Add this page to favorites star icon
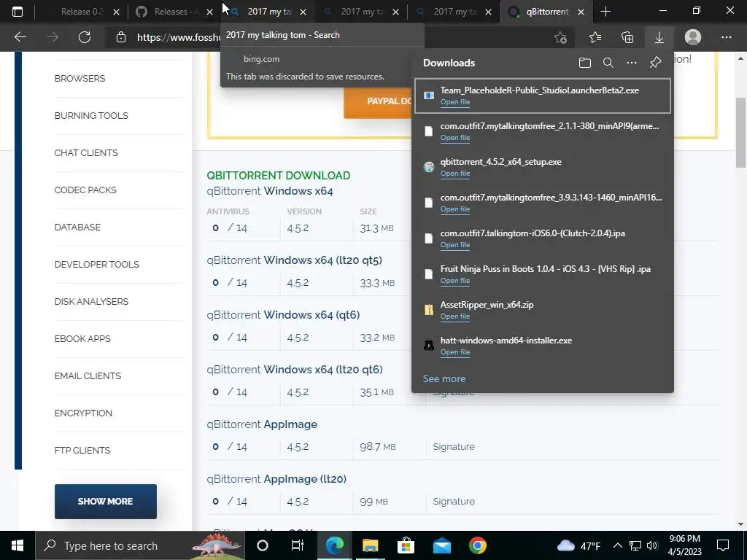Image resolution: width=747 pixels, height=560 pixels. (561, 37)
